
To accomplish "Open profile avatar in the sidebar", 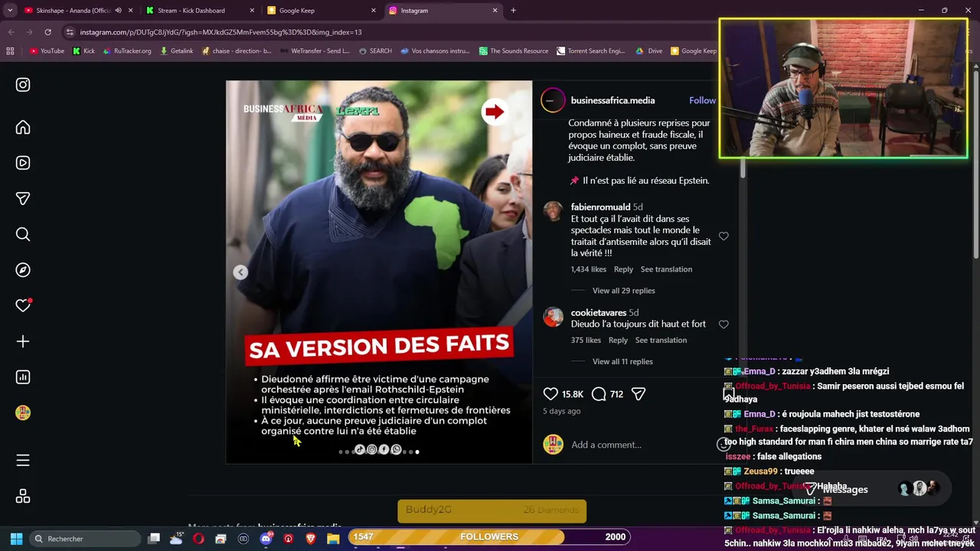I will pos(23,412).
